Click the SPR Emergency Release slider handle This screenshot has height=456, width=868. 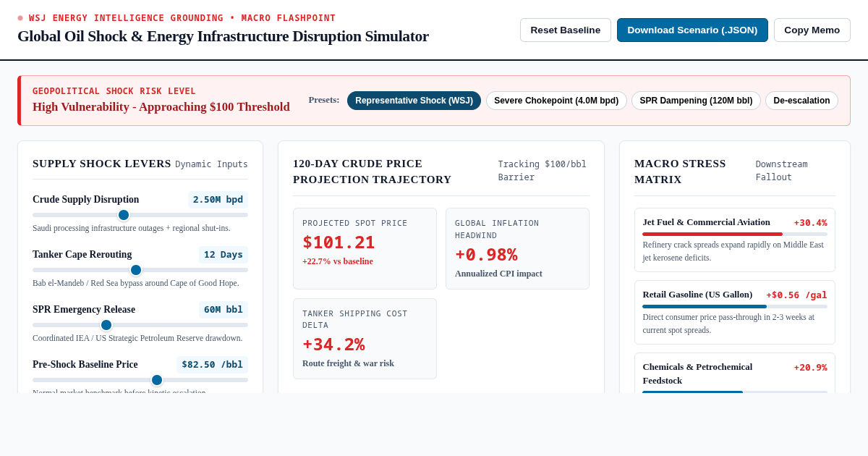[x=106, y=325]
